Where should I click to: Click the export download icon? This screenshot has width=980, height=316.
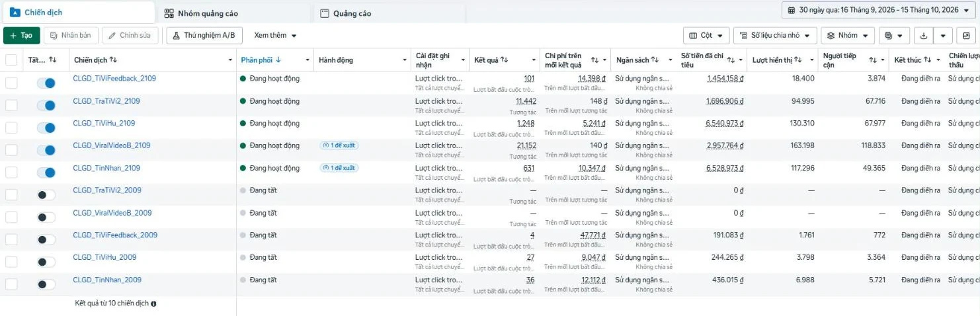click(x=924, y=35)
